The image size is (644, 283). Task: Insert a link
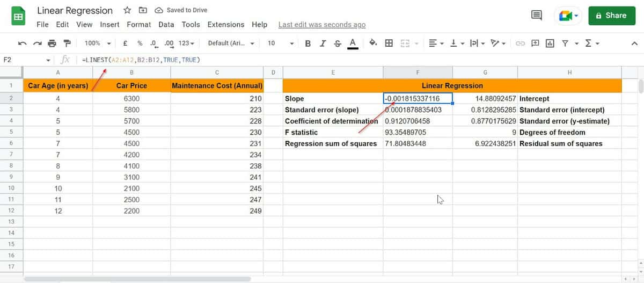(x=520, y=43)
